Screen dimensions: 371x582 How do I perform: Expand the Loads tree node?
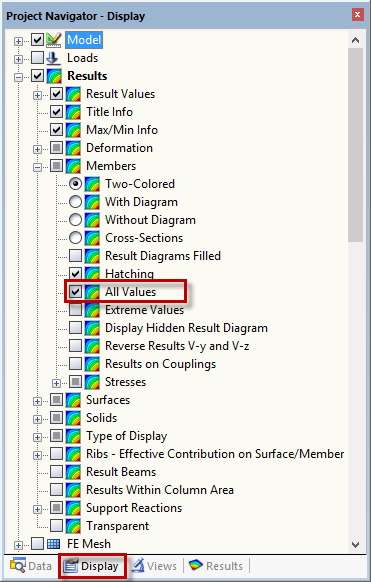click(x=18, y=59)
